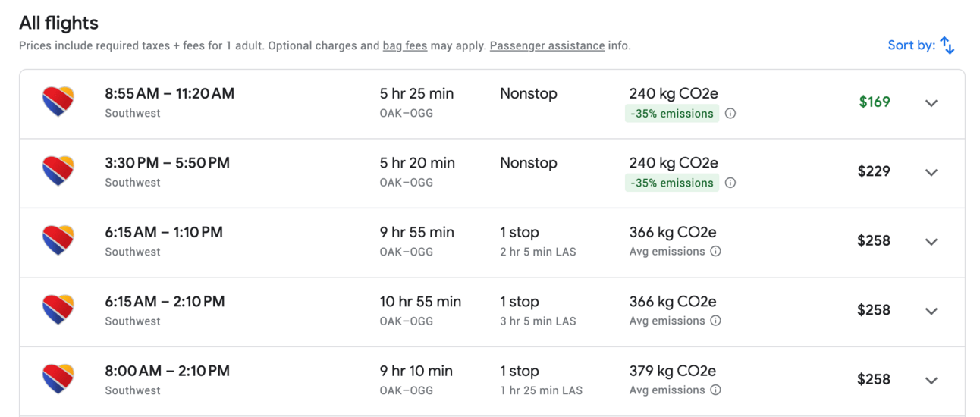This screenshot has height=417, width=980.
Task: Expand the $169 flight details
Action: point(931,103)
